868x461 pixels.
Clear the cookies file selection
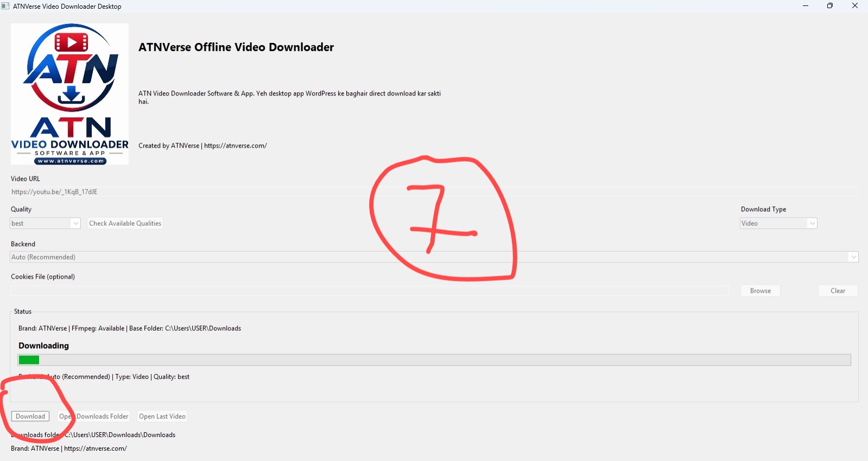[838, 291]
